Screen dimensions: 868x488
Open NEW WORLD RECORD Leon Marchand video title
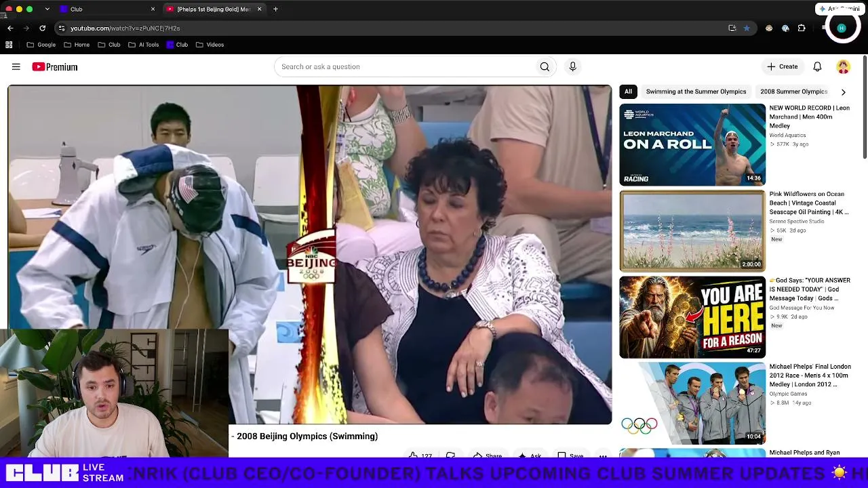click(x=810, y=117)
